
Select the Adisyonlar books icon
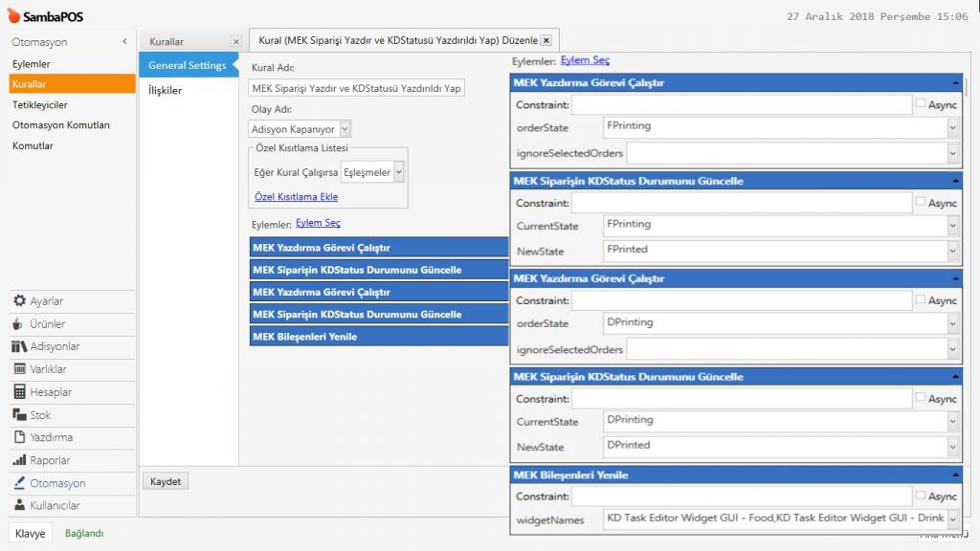20,346
